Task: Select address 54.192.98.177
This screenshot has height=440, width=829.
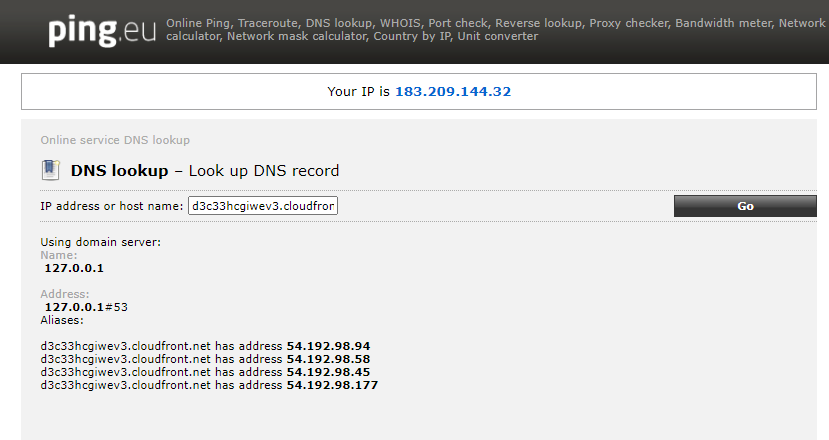Action: pos(332,385)
